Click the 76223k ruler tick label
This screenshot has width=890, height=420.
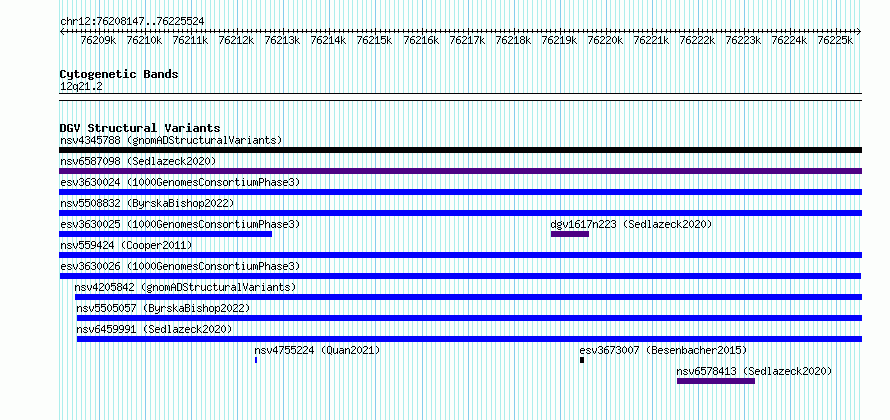point(744,41)
